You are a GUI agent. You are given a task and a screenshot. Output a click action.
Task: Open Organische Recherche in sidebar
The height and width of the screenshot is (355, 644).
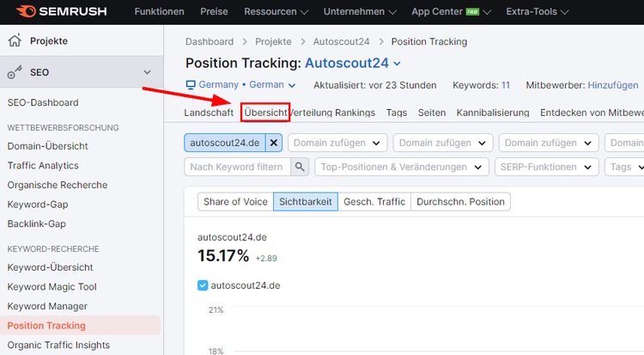coord(57,185)
